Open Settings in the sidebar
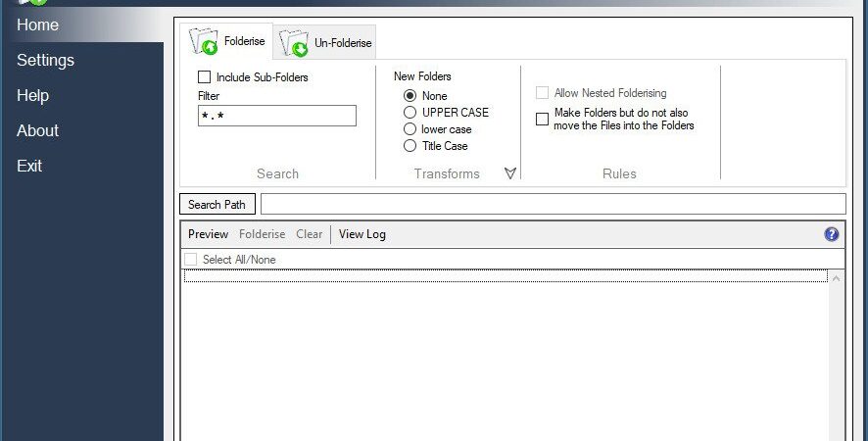The width and height of the screenshot is (868, 441). pyautogui.click(x=45, y=60)
